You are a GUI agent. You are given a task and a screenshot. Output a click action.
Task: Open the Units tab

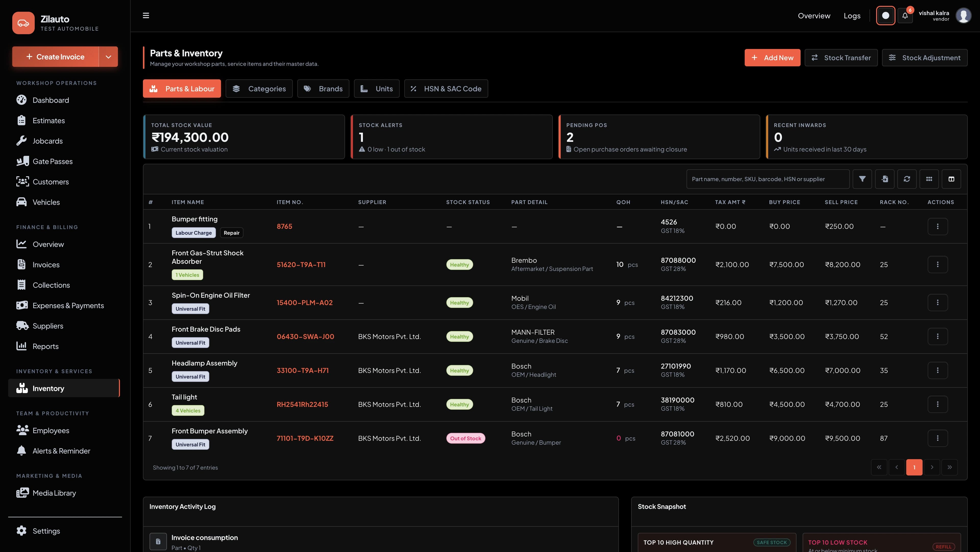377,89
